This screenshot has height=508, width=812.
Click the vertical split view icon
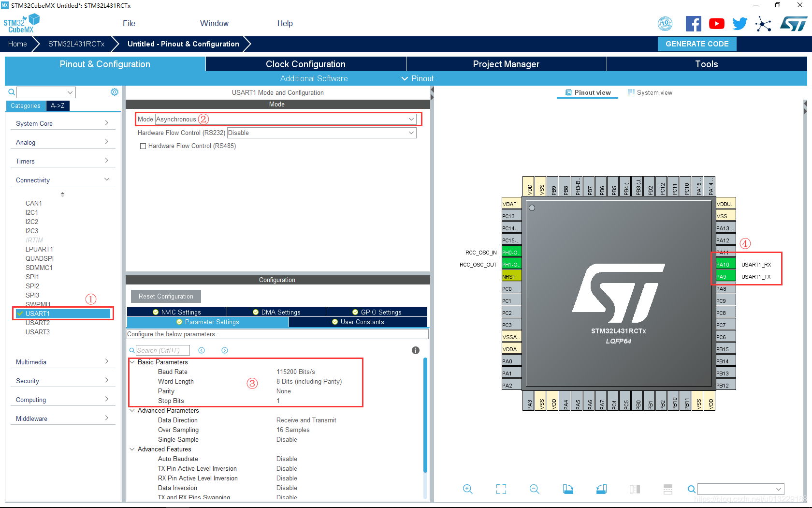pos(635,489)
